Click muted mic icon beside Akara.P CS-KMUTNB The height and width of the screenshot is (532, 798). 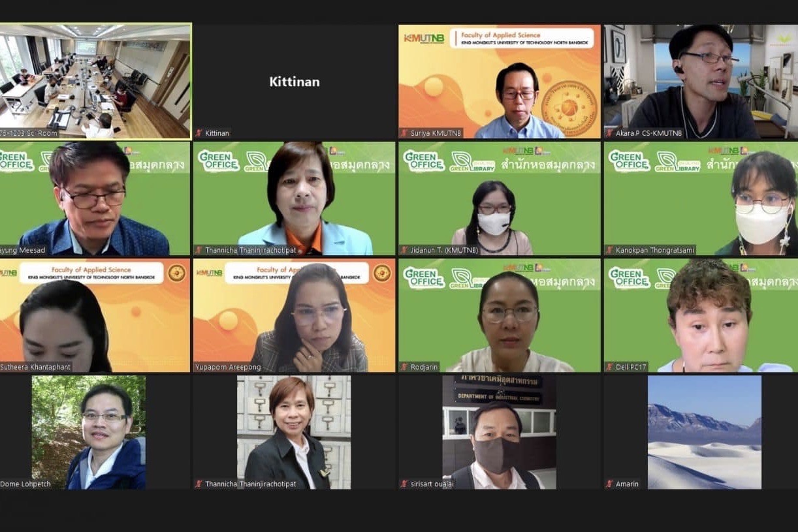point(609,133)
